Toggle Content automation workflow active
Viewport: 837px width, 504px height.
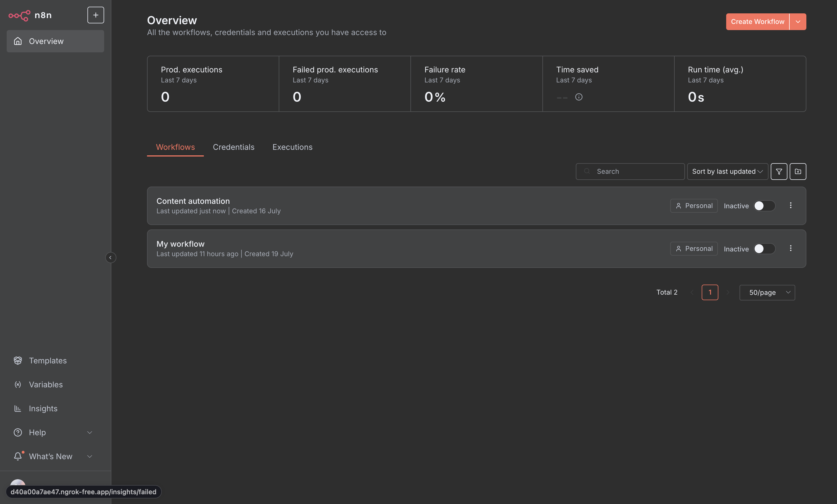pos(764,206)
